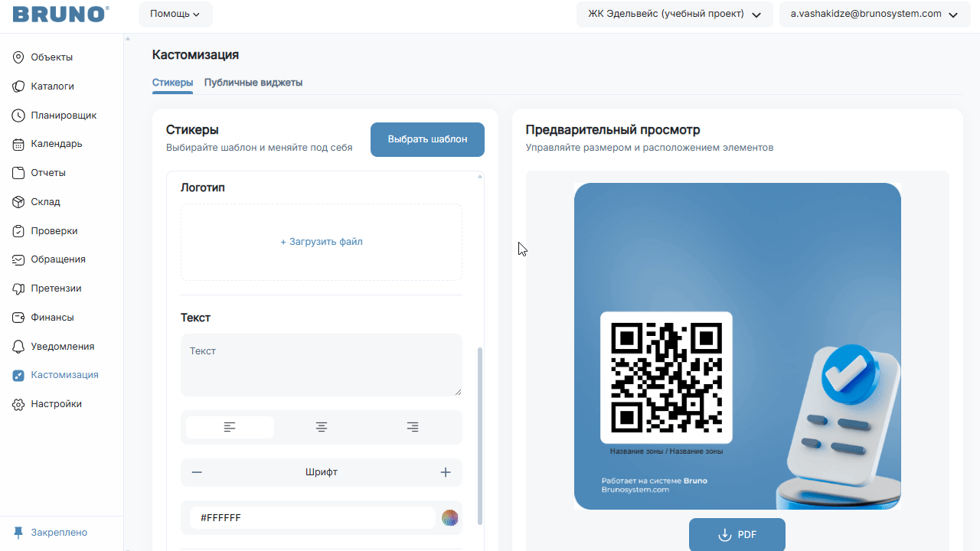Open the Планировщик section

64,116
